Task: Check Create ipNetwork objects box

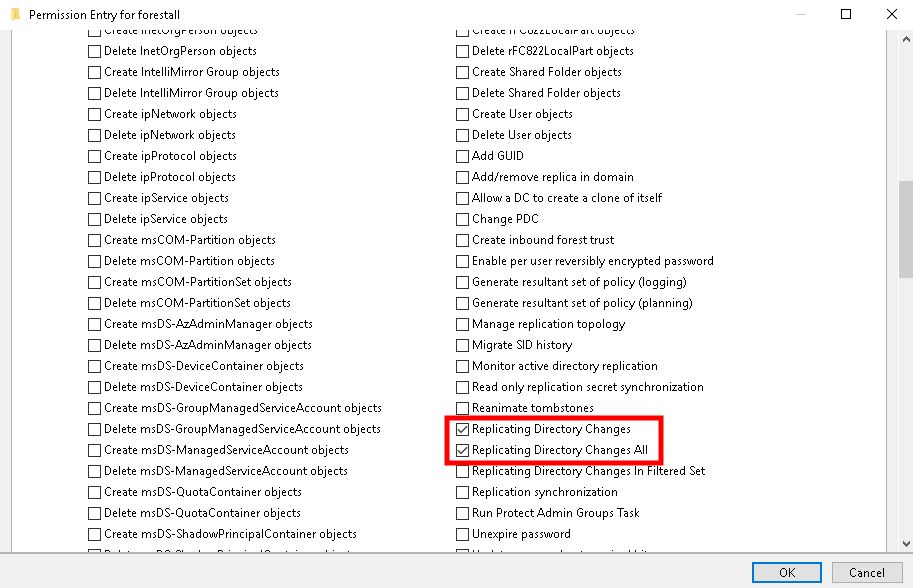Action: click(x=95, y=114)
